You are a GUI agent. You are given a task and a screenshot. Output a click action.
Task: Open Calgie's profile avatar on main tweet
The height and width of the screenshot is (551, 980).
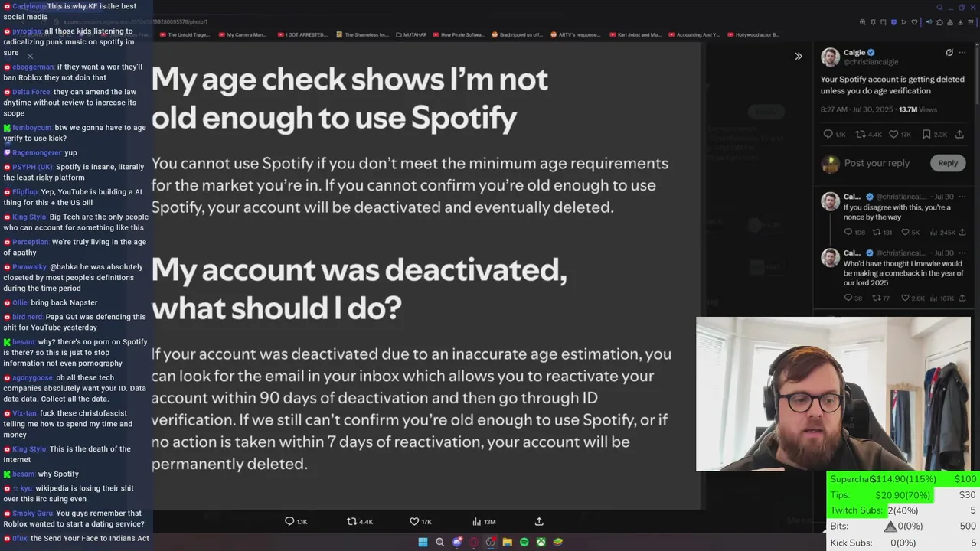pos(830,57)
